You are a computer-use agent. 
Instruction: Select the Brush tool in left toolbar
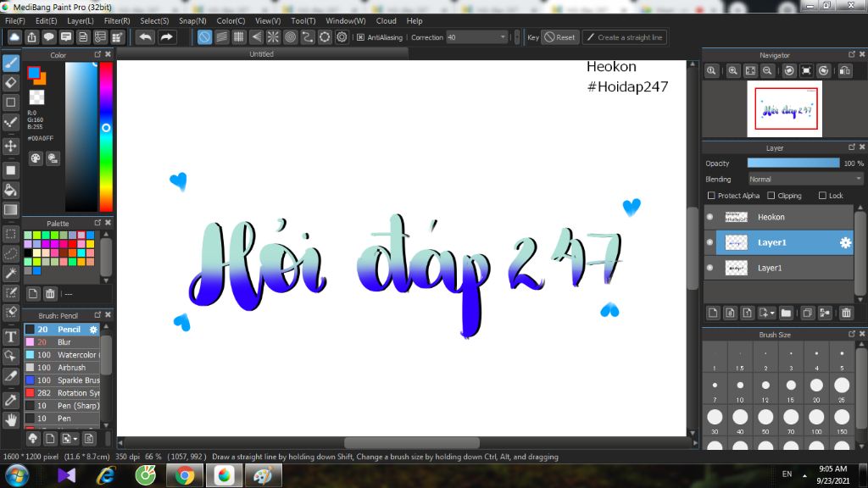coord(10,63)
